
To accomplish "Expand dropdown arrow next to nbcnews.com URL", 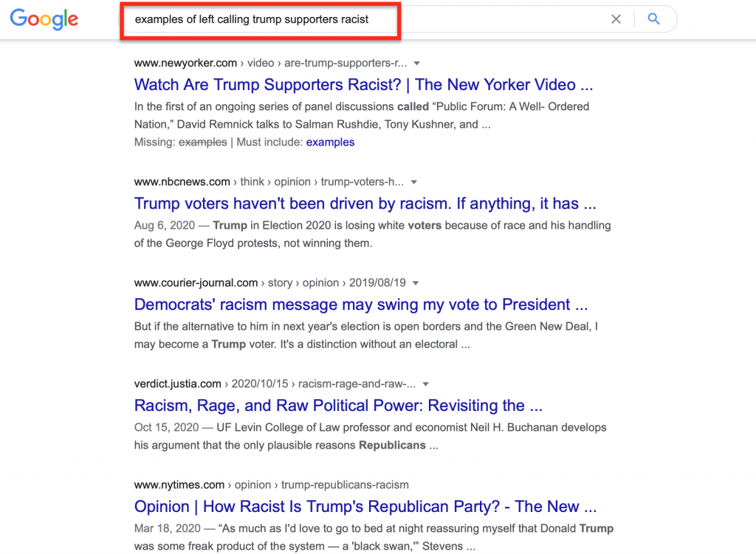I will 413,182.
